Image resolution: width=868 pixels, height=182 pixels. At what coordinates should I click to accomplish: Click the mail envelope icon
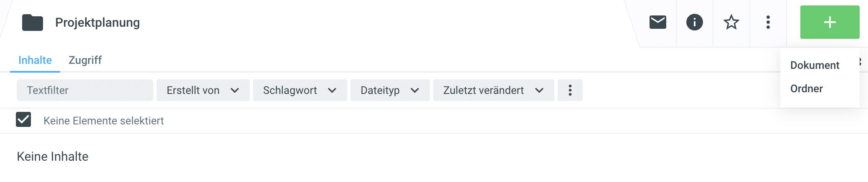[x=657, y=22]
